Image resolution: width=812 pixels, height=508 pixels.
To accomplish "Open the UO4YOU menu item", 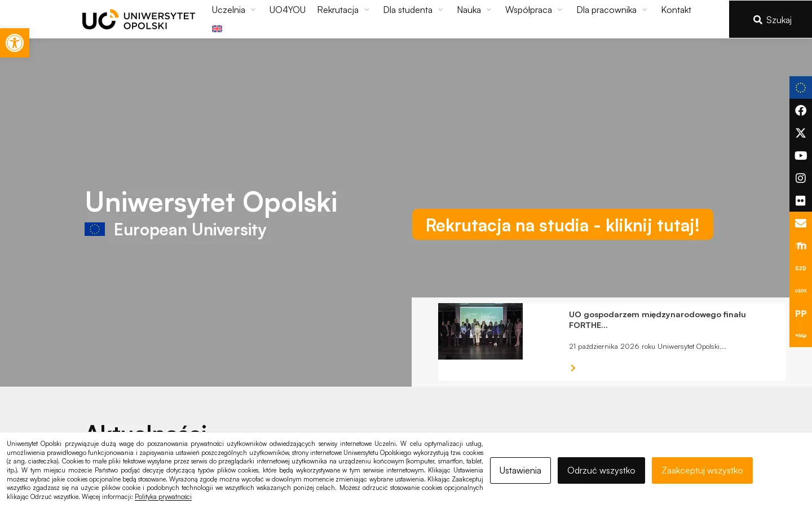I will pyautogui.click(x=287, y=10).
